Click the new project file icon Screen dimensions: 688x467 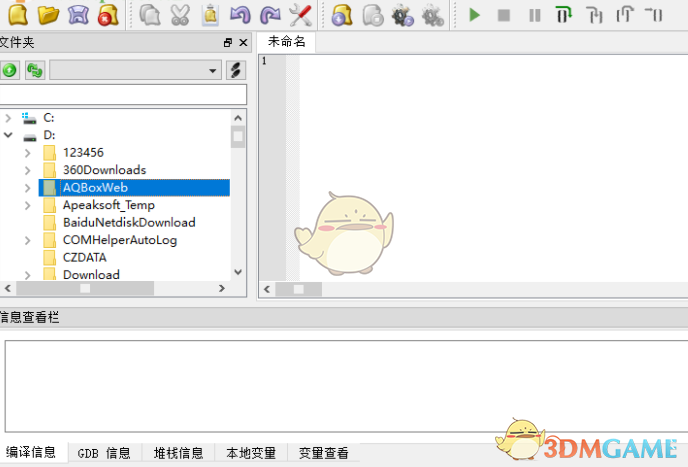click(x=342, y=15)
